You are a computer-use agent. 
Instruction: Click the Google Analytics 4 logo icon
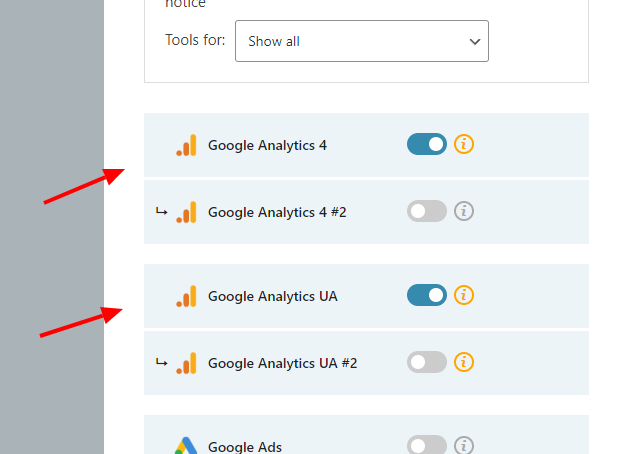tap(187, 145)
